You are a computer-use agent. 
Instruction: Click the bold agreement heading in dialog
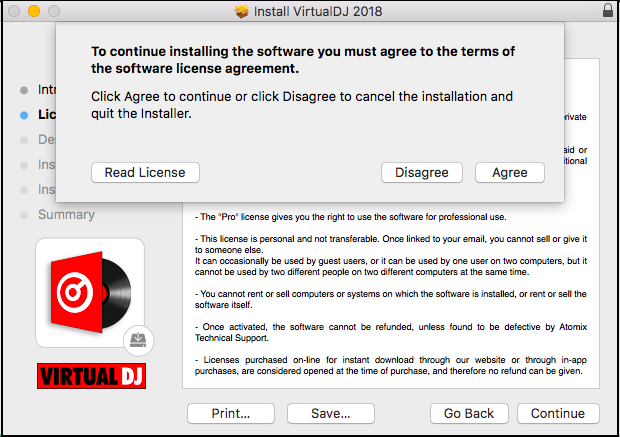tap(303, 60)
